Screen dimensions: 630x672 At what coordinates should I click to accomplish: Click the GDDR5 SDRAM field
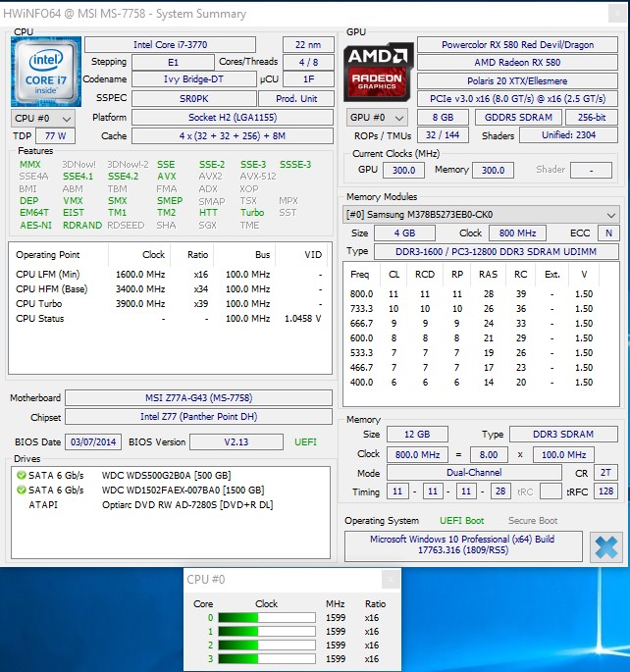click(518, 118)
